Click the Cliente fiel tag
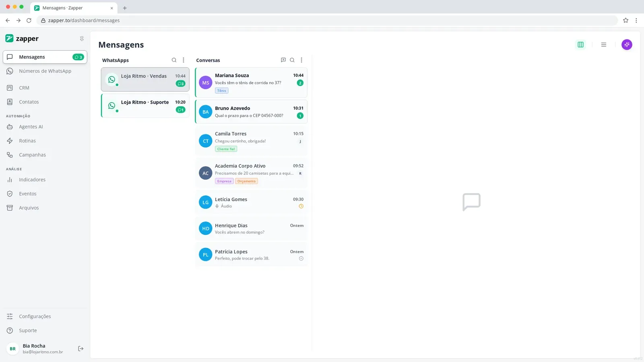644x362 pixels. (x=226, y=149)
